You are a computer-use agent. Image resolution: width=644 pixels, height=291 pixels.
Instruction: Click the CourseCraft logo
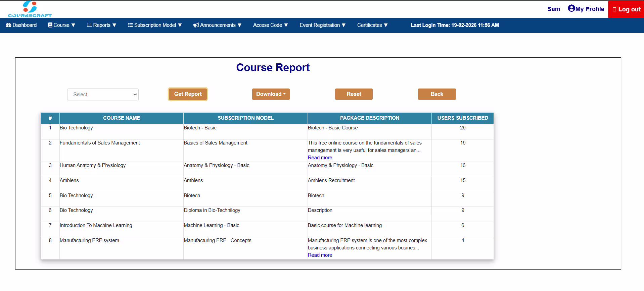[30, 9]
